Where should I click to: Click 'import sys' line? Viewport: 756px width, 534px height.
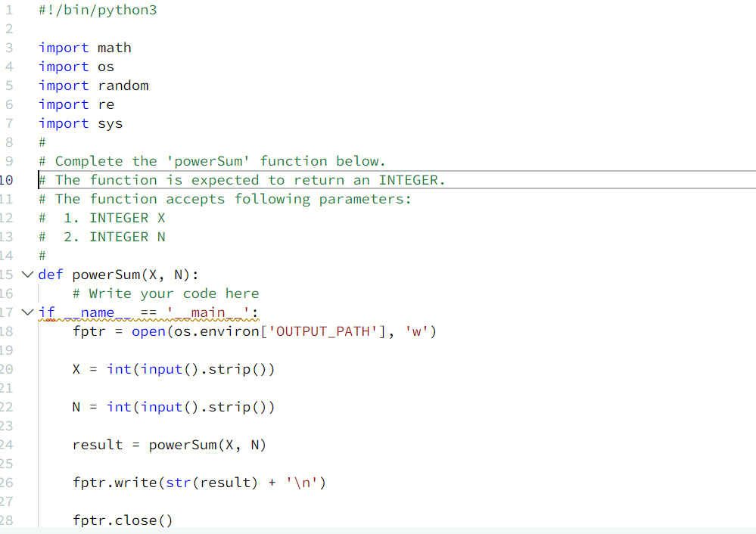(80, 123)
